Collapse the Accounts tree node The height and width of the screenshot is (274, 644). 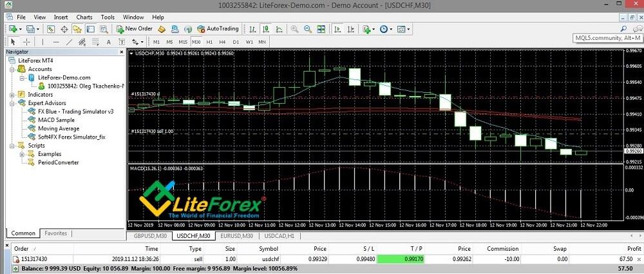tap(12, 69)
